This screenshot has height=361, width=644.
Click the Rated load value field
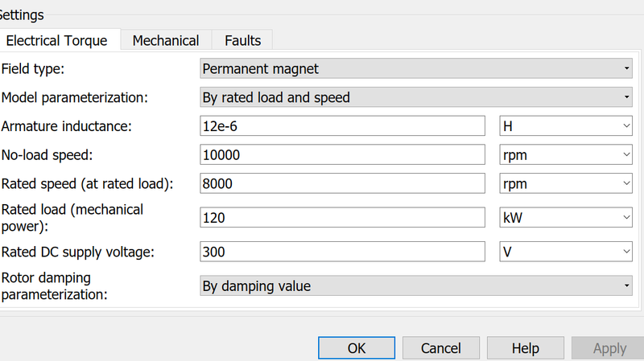click(342, 217)
